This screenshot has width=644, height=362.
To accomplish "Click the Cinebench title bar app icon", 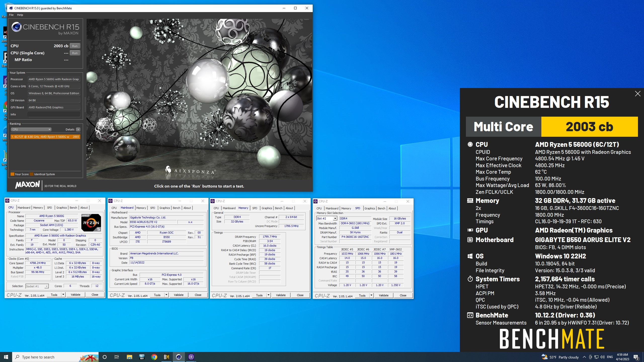I will [11, 8].
